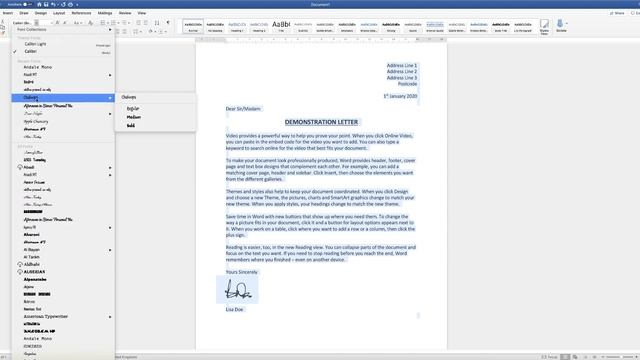640x360 pixels.
Task: Open the Change Case Aa dropdown
Action: click(78, 23)
